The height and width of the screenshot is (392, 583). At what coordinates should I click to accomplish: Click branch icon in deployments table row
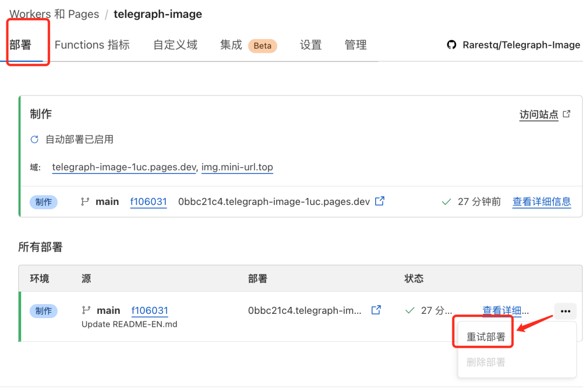(x=86, y=310)
